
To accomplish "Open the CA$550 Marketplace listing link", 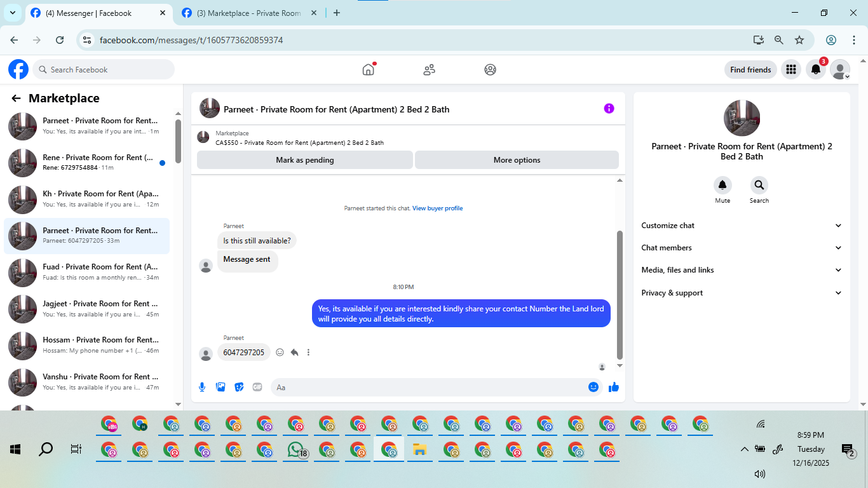I will [299, 143].
